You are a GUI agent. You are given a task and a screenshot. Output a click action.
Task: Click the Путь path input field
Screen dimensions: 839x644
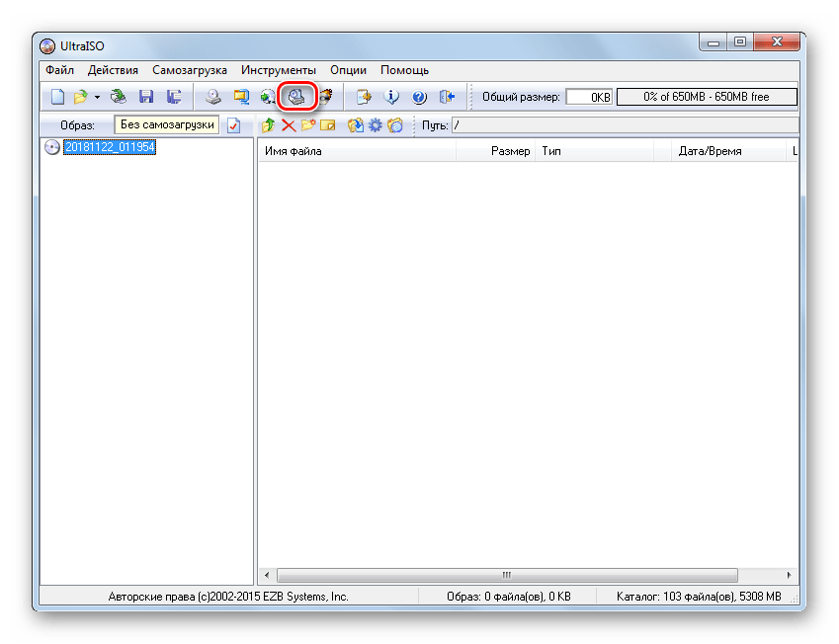click(x=623, y=125)
